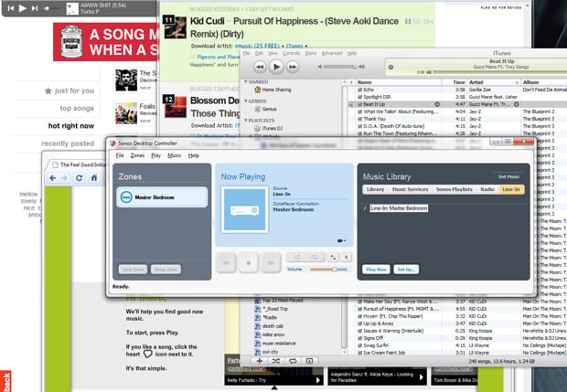Click the iTunes repeat button at bottom
567x392 pixels.
coord(293,361)
